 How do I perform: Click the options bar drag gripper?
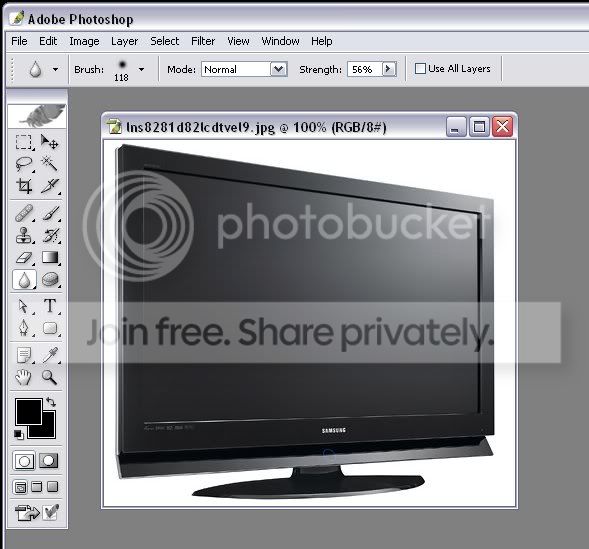tap(12, 69)
